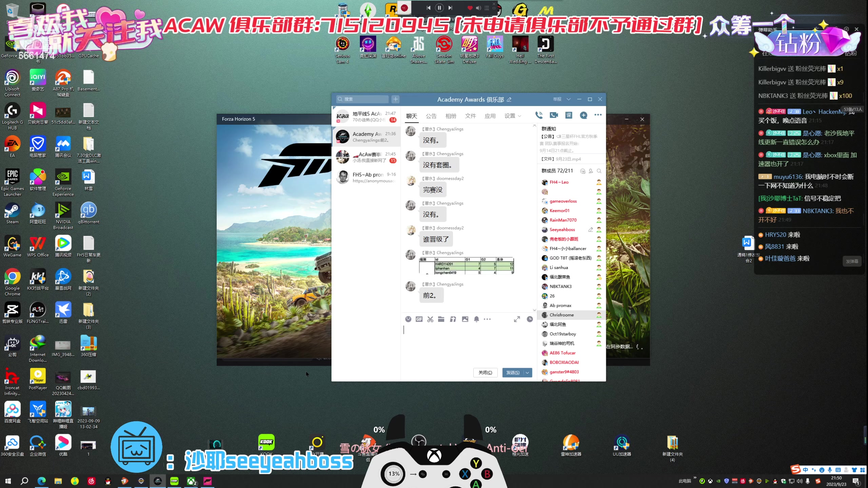
Task: Switch to the 公告 tab
Action: pyautogui.click(x=431, y=116)
